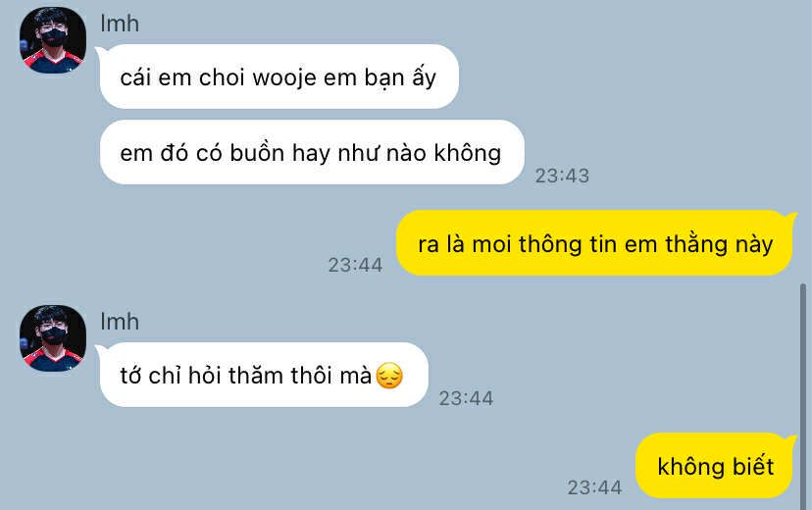Select message 'tớ chỉ hỏi thăm thôi mà'

click(x=264, y=375)
